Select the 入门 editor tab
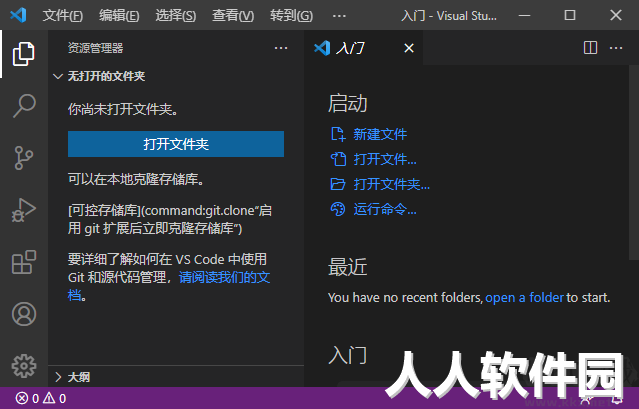The image size is (639, 409). [363, 48]
